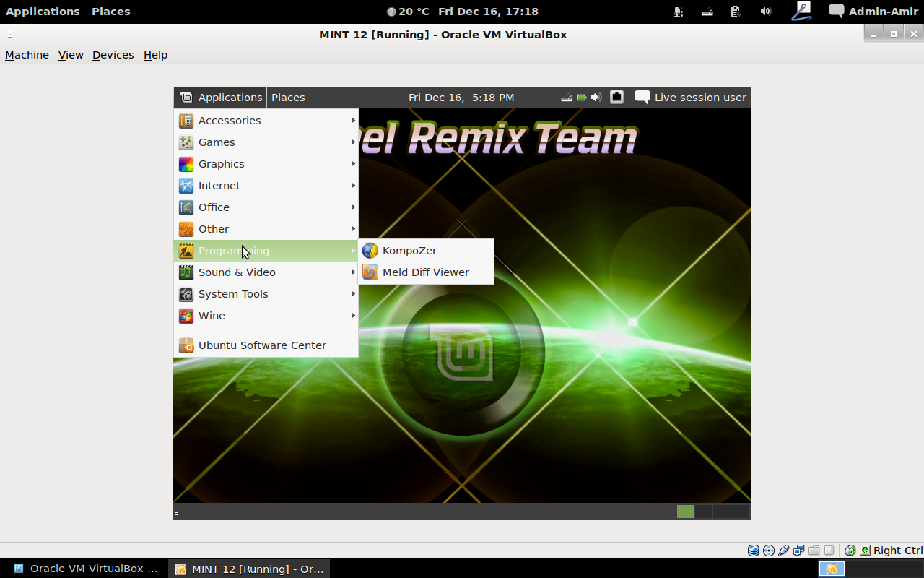The width and height of the screenshot is (924, 578).
Task: Click the host microphone tray icon
Action: point(678,12)
